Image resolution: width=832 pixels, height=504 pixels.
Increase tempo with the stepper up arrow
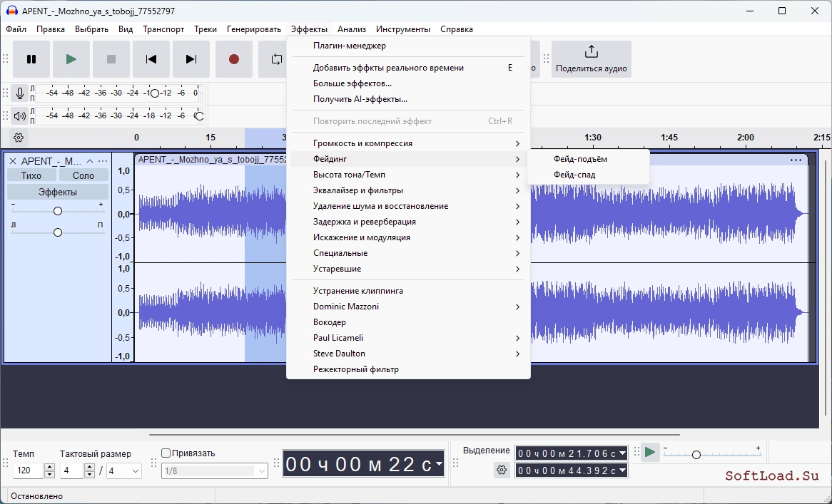click(50, 467)
